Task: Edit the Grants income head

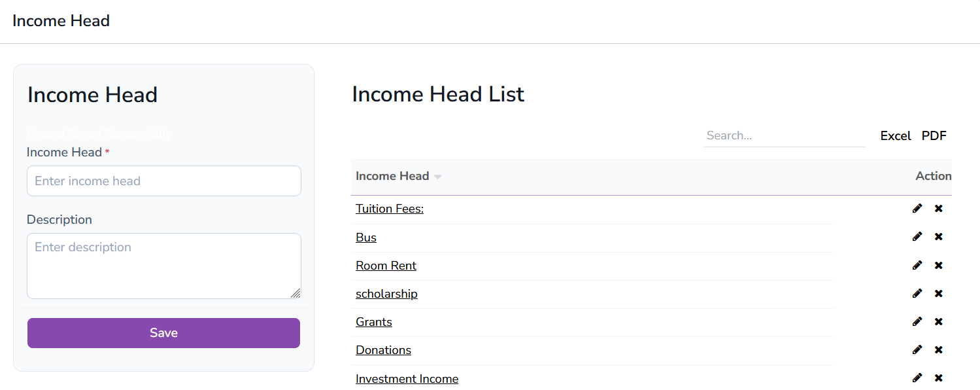Action: tap(917, 321)
